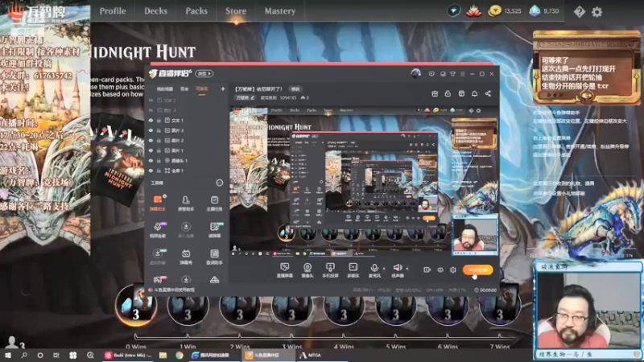644x362 pixels.
Task: Open the hamburger menu in the companion title bar
Action: 462,74
